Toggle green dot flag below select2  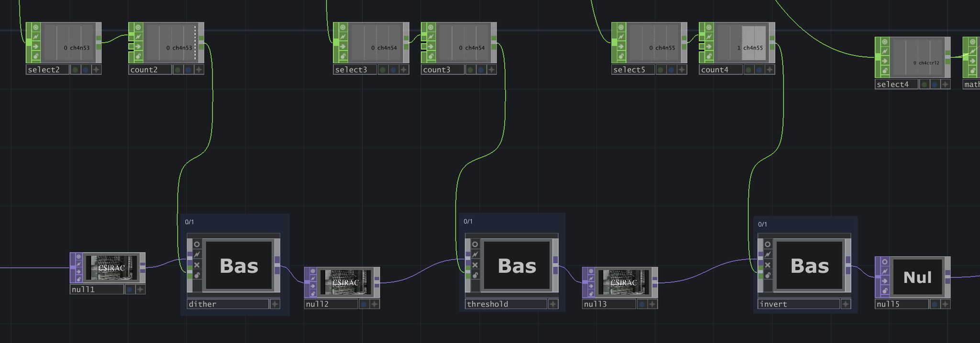pos(75,70)
